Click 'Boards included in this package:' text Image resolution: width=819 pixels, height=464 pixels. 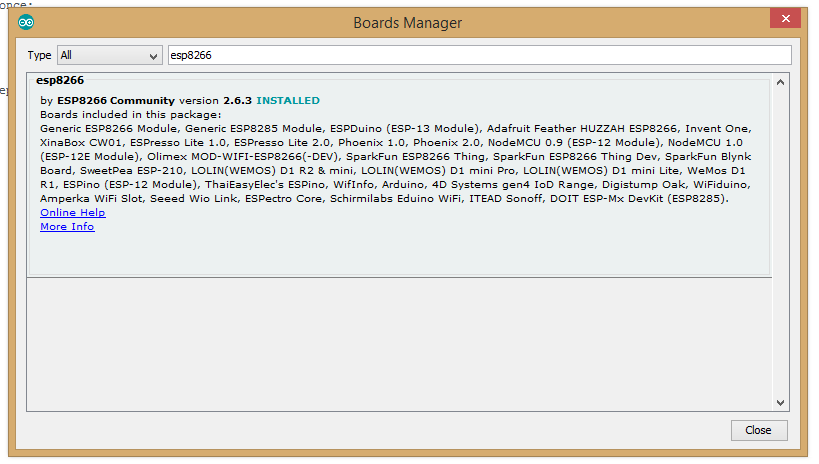click(131, 114)
